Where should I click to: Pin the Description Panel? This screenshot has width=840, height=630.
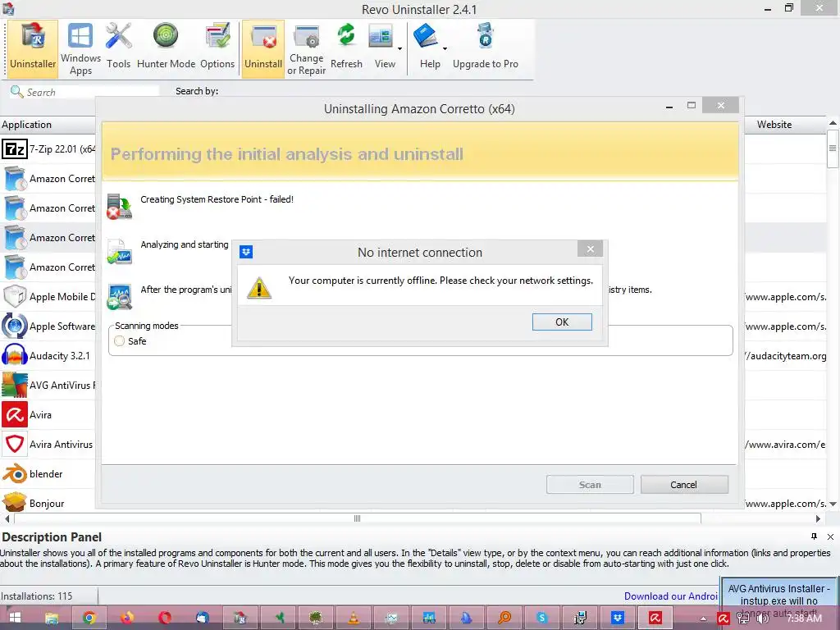pyautogui.click(x=814, y=536)
